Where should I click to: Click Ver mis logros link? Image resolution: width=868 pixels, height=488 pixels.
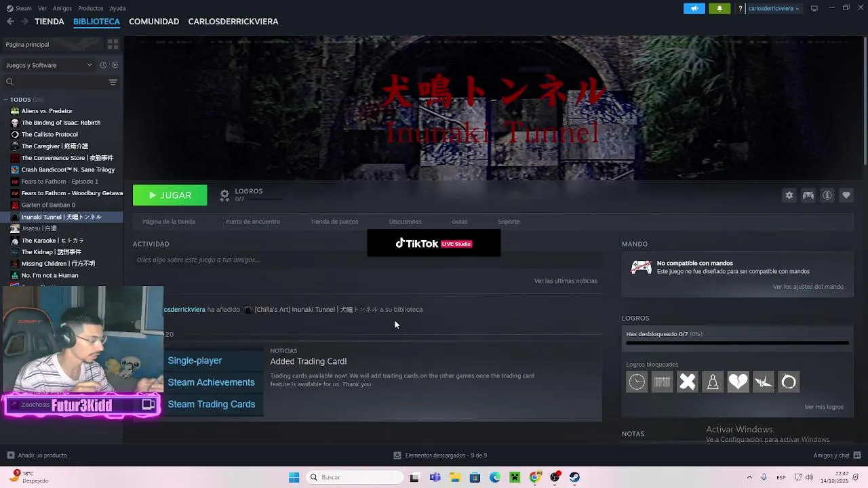[824, 407]
